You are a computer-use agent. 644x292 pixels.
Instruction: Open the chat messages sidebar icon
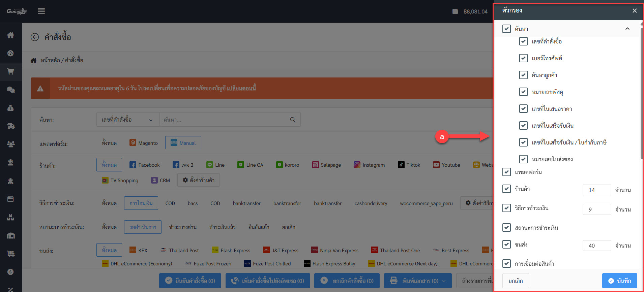(x=11, y=90)
